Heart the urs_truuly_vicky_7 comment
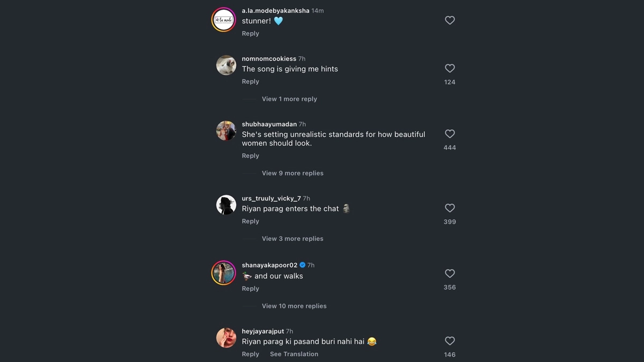 pos(450,208)
